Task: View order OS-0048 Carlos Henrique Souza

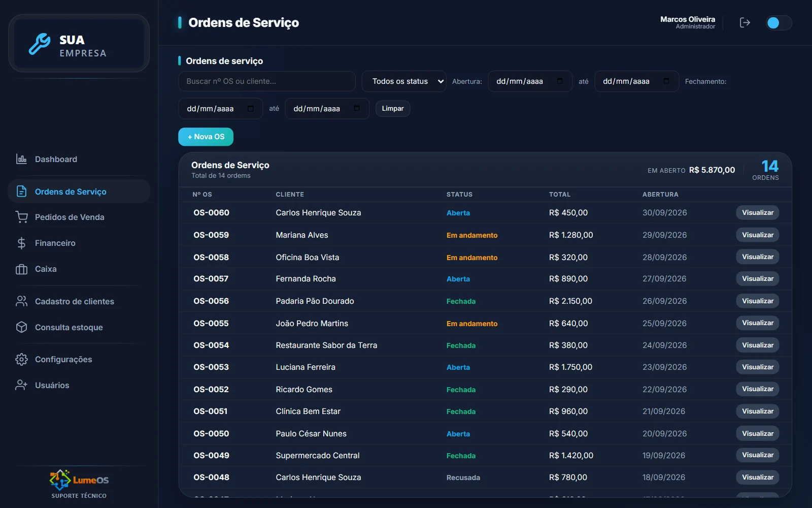Action: (x=758, y=477)
